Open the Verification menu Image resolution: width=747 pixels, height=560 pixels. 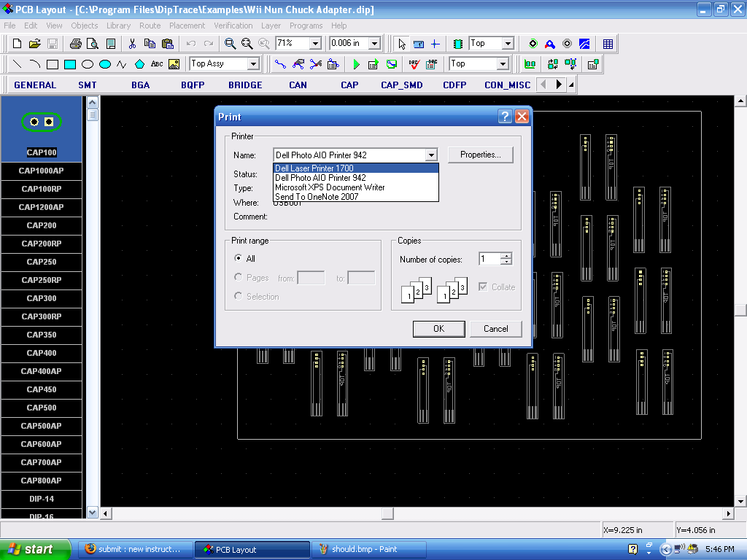(x=233, y=26)
